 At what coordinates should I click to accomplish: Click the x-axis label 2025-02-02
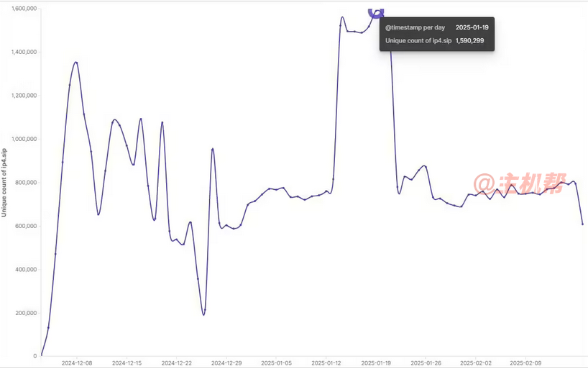click(476, 363)
